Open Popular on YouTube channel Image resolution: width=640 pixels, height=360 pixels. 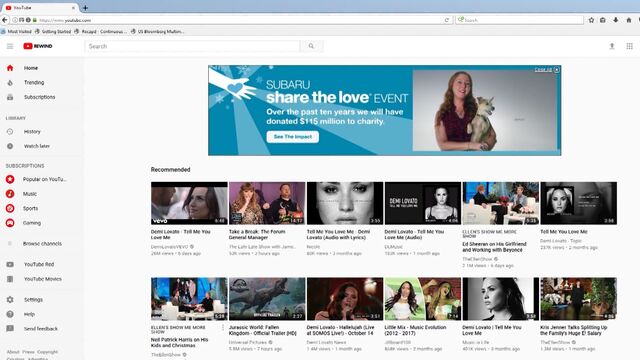point(44,179)
